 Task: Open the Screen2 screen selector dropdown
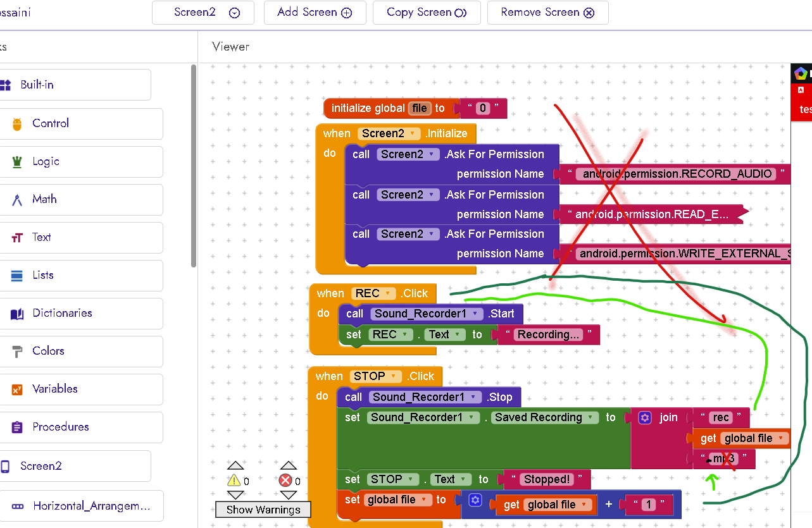[x=203, y=13]
